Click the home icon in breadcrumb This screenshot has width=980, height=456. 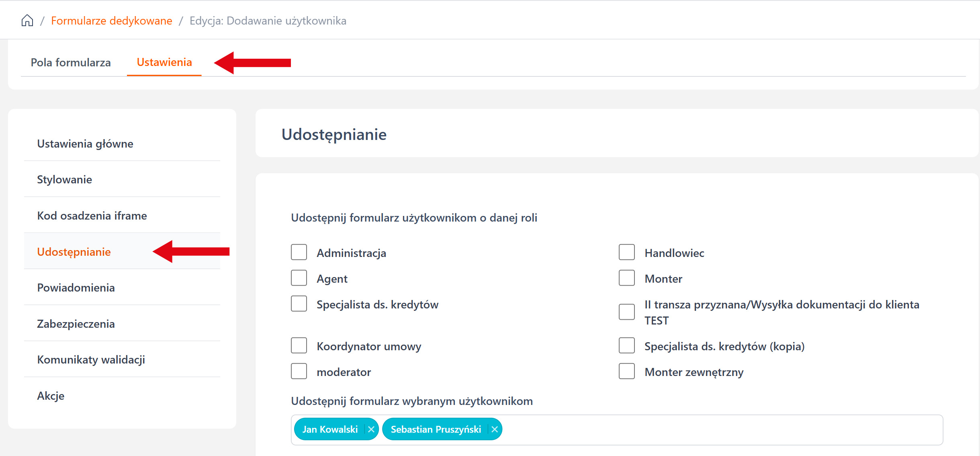point(27,21)
